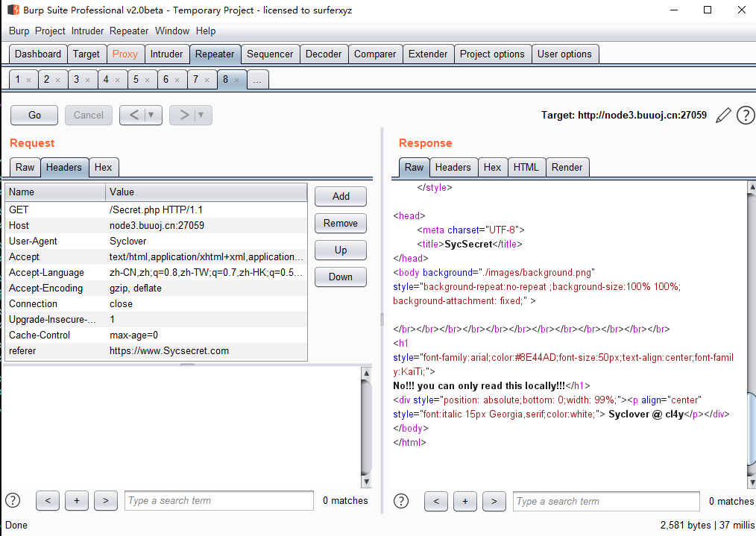Image resolution: width=756 pixels, height=536 pixels.
Task: Focus the response search term field
Action: coord(607,501)
